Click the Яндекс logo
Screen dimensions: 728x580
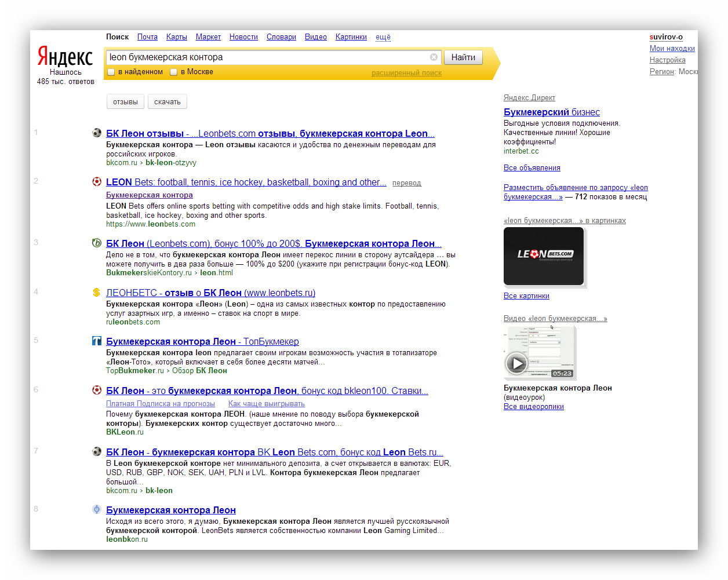65,56
